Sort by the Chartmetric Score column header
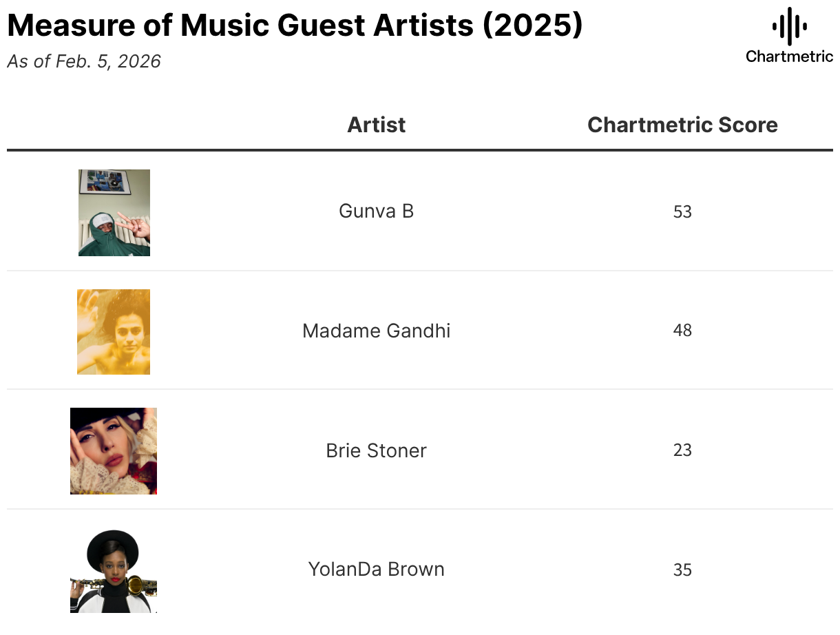This screenshot has height=635, width=840. pos(682,125)
